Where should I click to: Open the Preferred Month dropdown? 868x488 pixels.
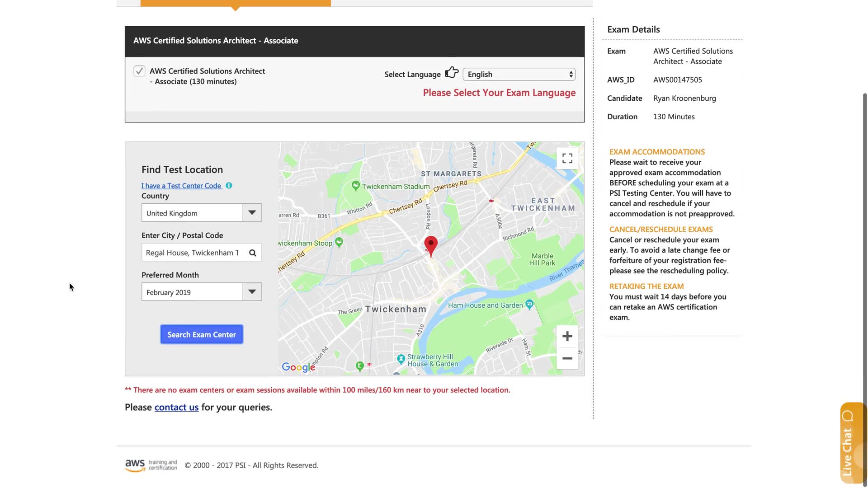(x=252, y=292)
